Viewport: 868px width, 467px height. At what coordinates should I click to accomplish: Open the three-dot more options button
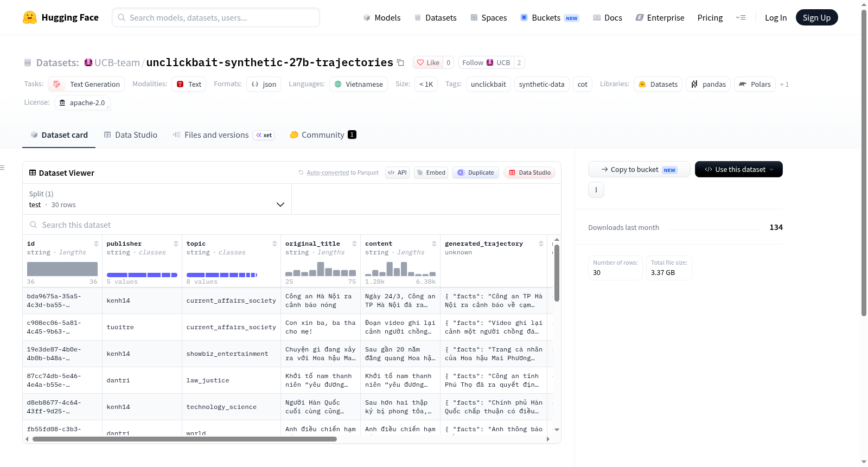(x=596, y=190)
